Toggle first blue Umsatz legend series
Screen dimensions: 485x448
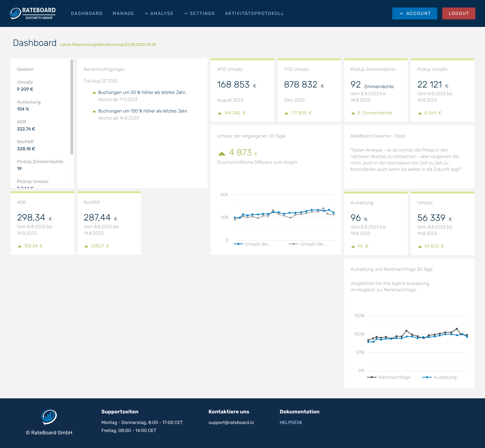[252, 244]
